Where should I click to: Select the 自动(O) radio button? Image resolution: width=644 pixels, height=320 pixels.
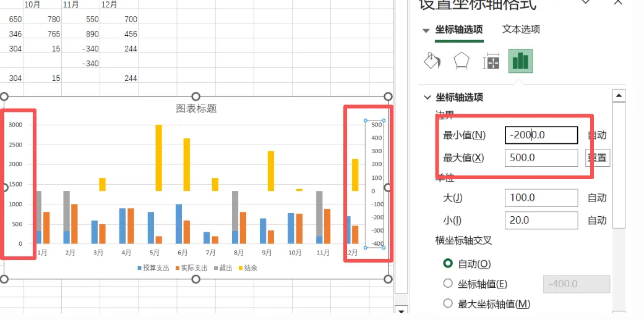coord(448,264)
